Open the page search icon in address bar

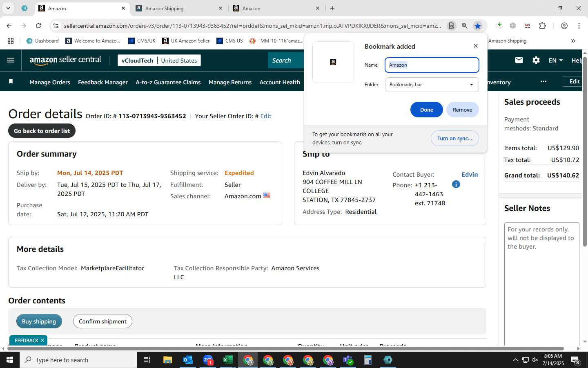(x=451, y=26)
